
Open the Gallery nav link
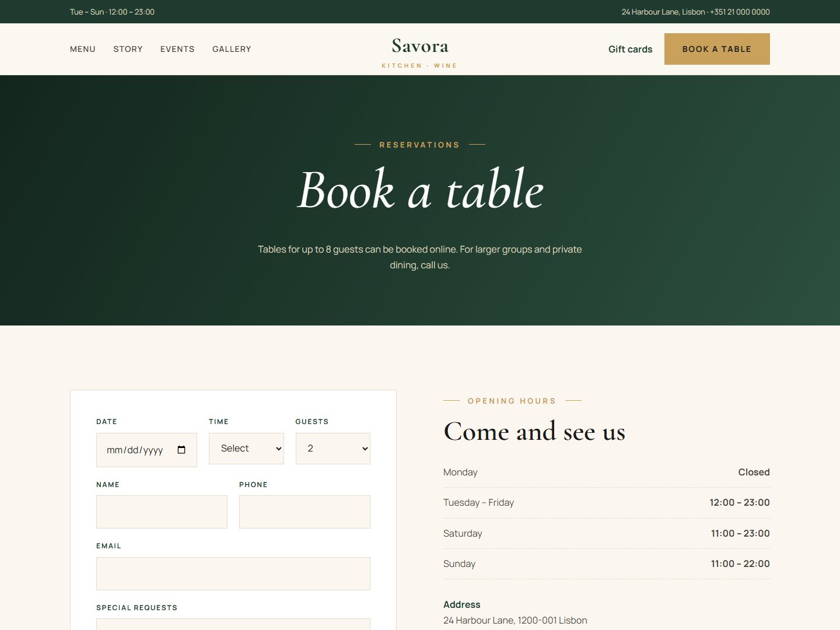point(232,49)
